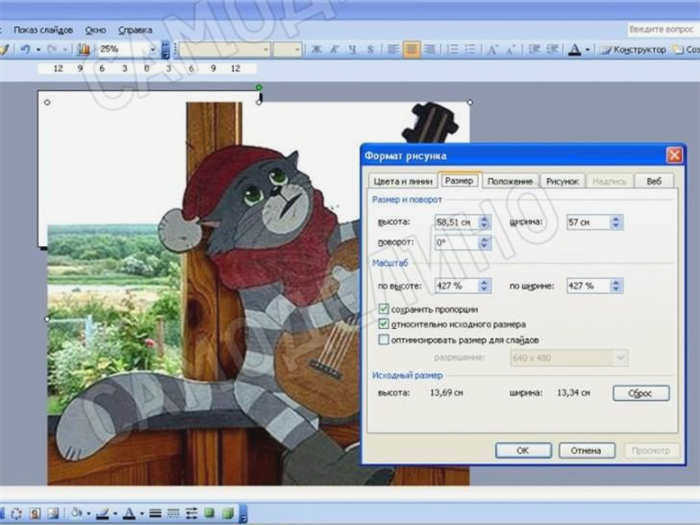Open the arrow style icon
Image resolution: width=700 pixels, height=525 pixels.
point(191,513)
